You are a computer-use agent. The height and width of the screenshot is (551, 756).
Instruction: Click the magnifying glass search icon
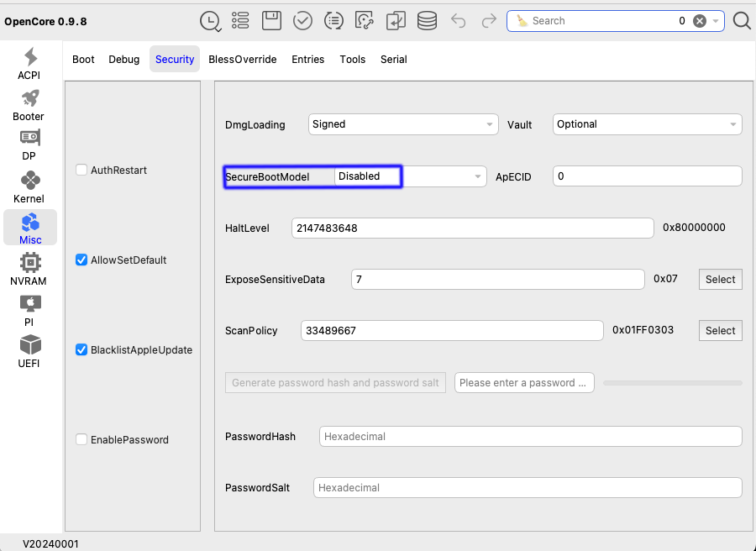(741, 21)
